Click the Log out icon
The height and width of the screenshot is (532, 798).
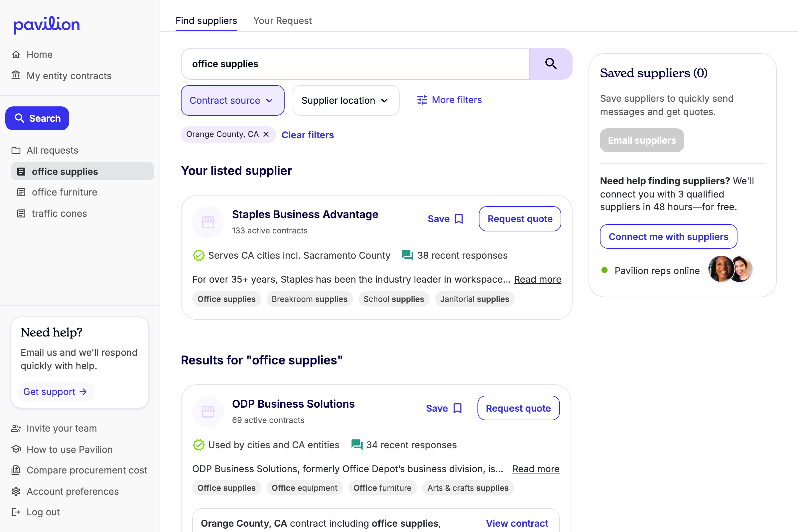16,512
